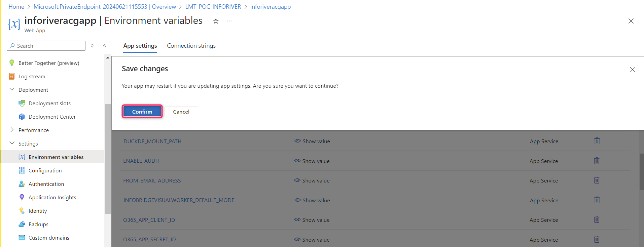
Task: Open Log stream from the sidebar
Action: [32, 77]
